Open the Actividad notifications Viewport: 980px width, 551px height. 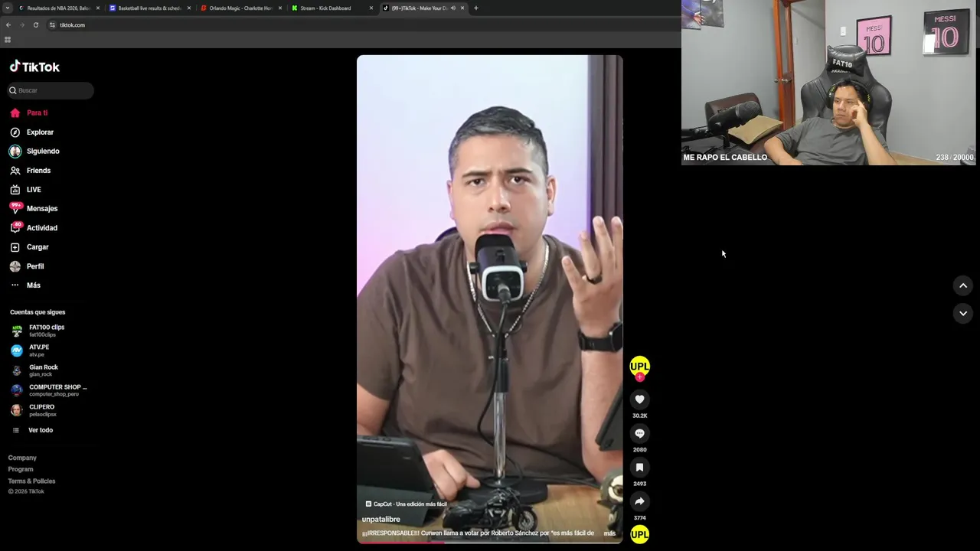[x=42, y=228]
